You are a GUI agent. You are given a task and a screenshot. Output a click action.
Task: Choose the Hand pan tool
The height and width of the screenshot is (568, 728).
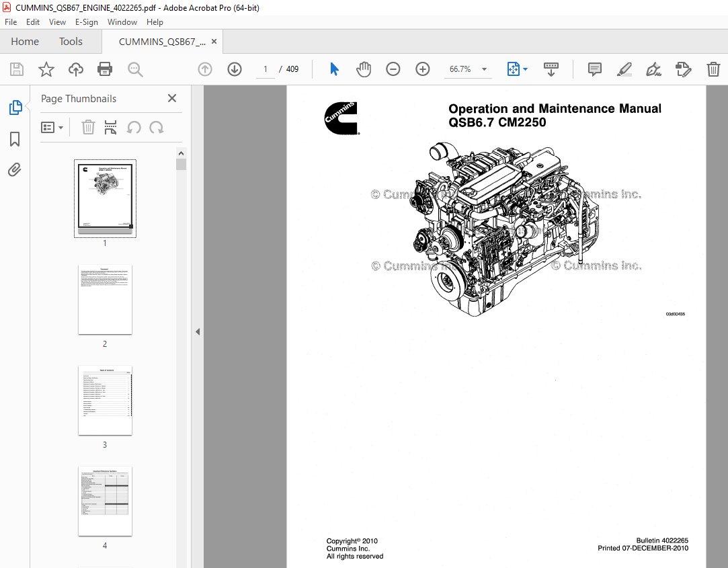[364, 69]
